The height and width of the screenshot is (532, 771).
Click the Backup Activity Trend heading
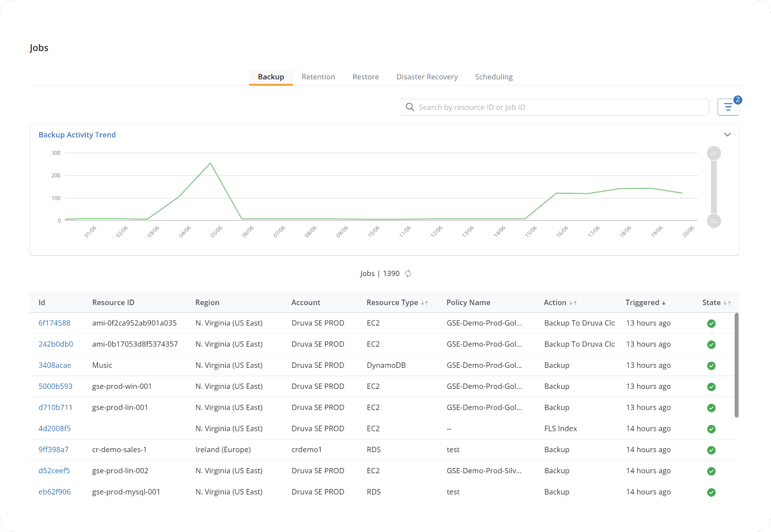(x=77, y=134)
